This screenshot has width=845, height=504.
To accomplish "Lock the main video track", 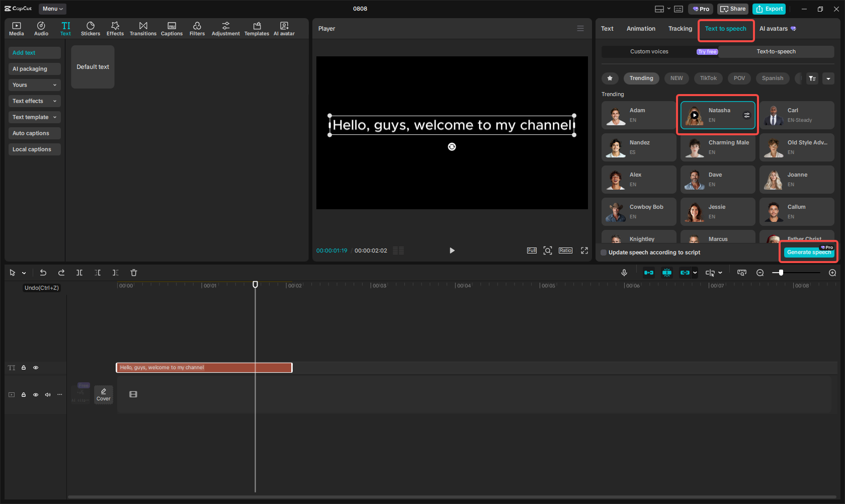I will (x=24, y=395).
